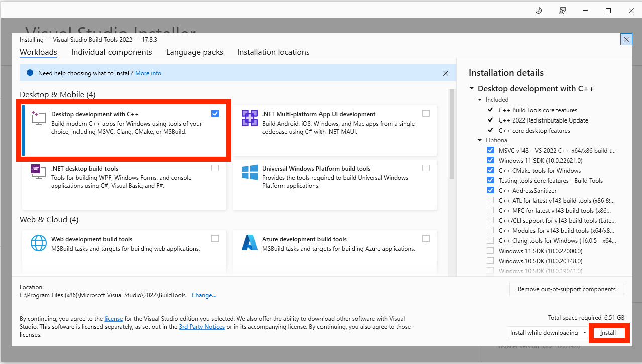The image size is (642, 364).
Task: Click the Web & Cloud (4) heading
Action: pos(49,220)
